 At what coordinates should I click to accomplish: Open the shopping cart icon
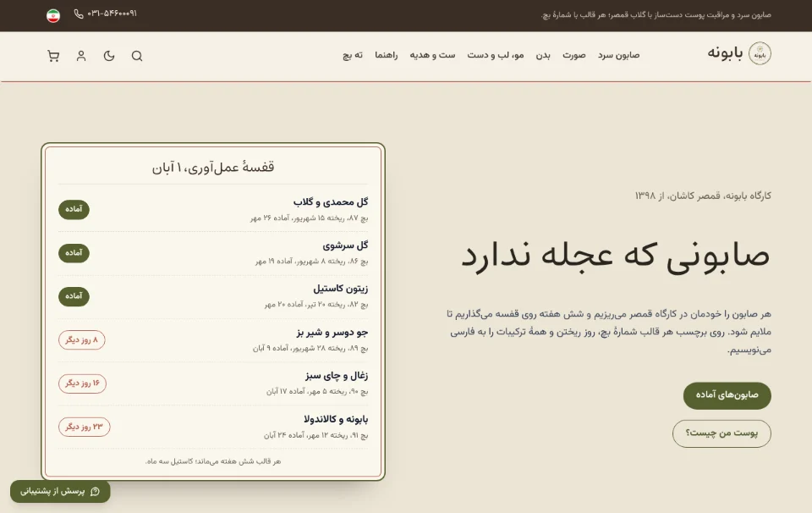(x=53, y=56)
